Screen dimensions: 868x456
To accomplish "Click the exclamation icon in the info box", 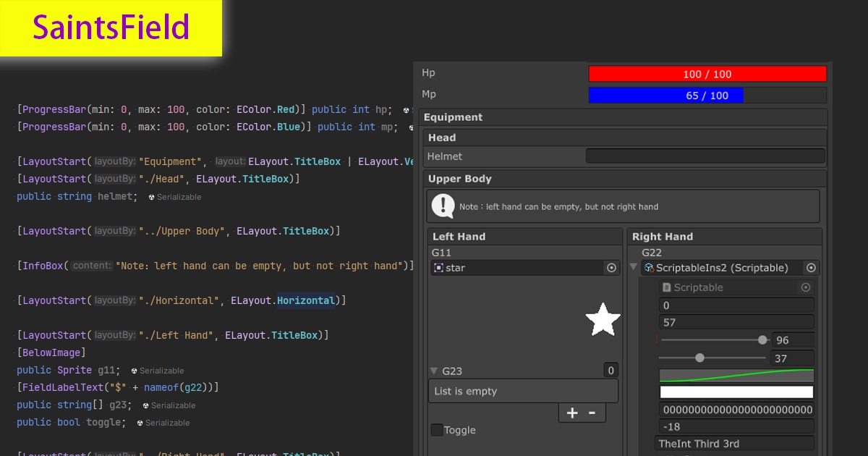I will click(443, 206).
